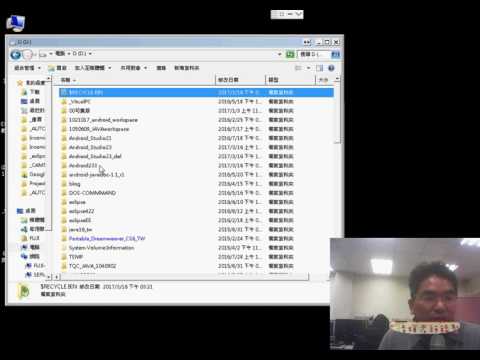Select Downloads under Favorites in sidebar
480x360 pixels.
coord(35,92)
